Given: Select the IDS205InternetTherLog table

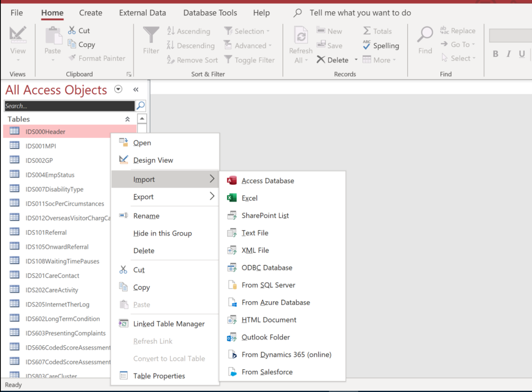Looking at the screenshot, I should coord(58,304).
